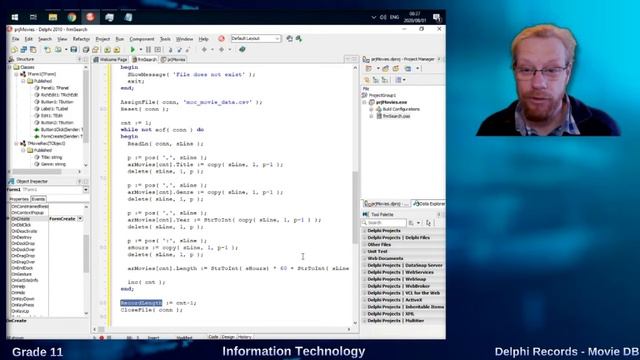Collapse the prjMovies.exe project node
The image size is (640, 360).
(x=365, y=102)
